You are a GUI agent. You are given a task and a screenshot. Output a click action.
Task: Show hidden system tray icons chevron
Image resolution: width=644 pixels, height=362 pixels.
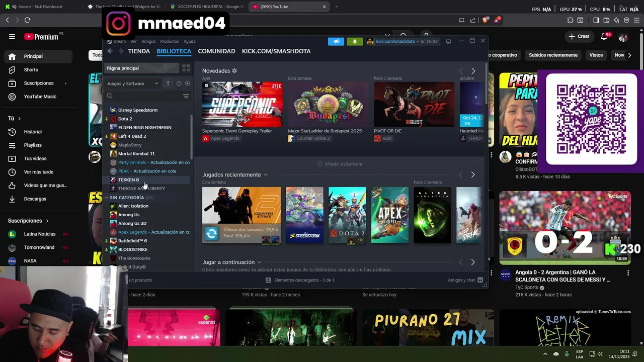545,354
